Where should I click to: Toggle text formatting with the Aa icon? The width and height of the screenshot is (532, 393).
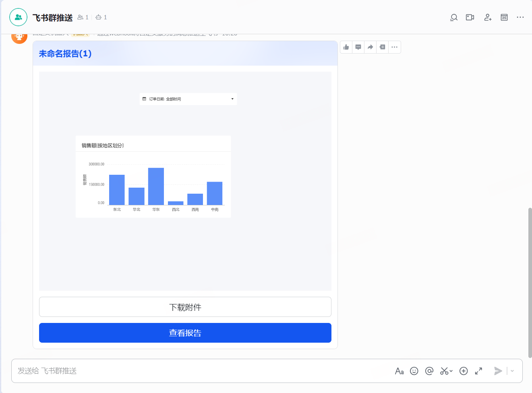click(399, 371)
